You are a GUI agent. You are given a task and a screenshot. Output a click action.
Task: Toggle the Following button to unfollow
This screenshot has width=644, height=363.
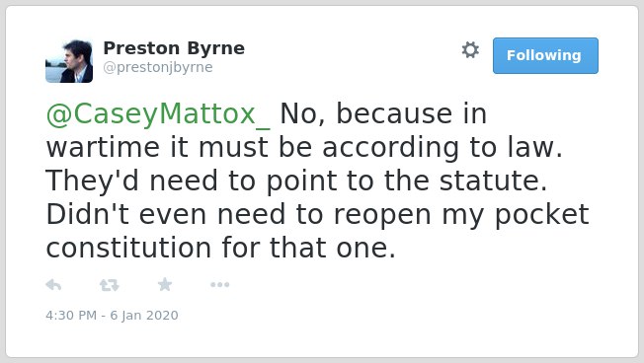(545, 56)
